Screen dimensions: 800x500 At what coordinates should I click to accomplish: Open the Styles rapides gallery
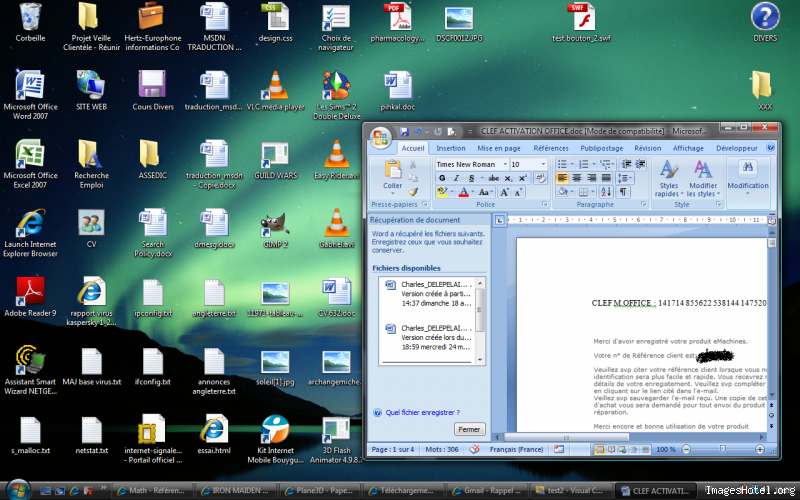[668, 178]
